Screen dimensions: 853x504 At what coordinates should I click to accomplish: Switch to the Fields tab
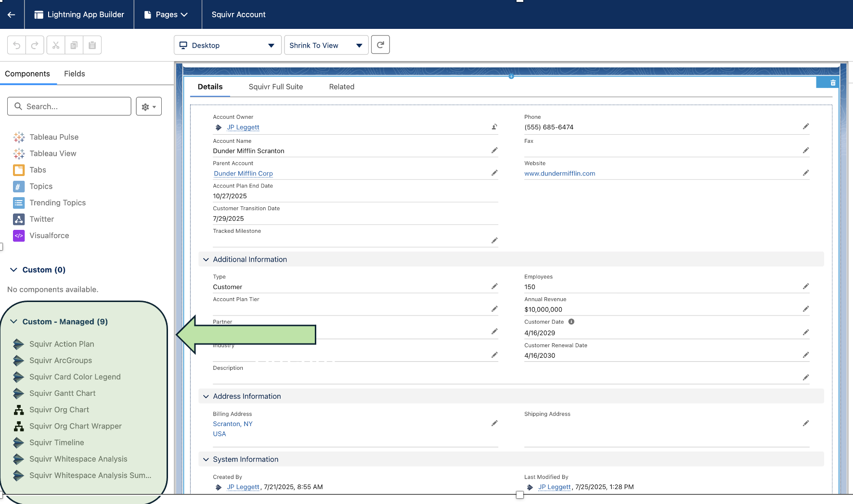(75, 74)
